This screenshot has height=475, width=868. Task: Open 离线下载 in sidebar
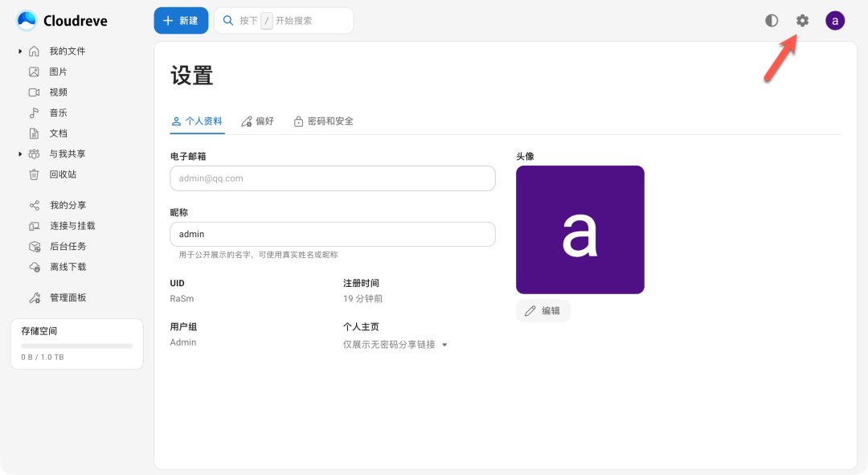point(68,267)
